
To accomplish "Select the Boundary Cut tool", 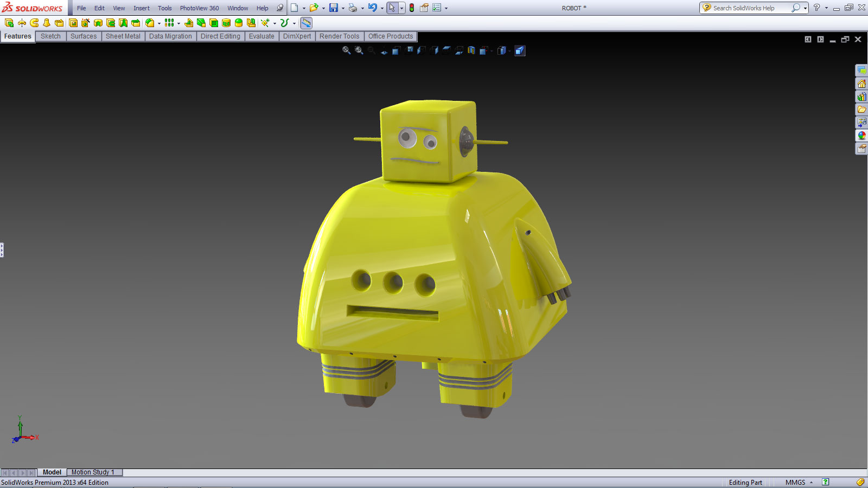I will [136, 23].
